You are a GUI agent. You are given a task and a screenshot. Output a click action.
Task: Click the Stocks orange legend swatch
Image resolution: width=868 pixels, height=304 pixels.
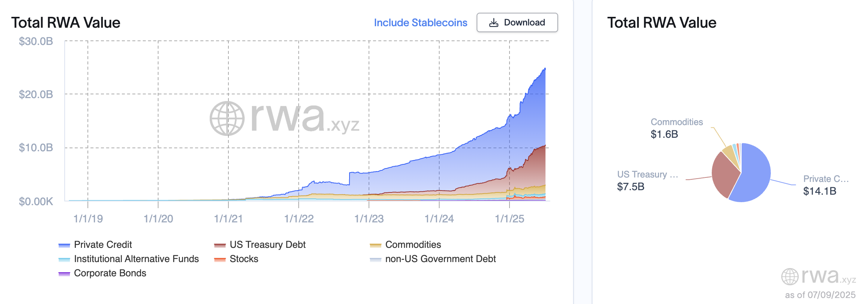point(220,259)
